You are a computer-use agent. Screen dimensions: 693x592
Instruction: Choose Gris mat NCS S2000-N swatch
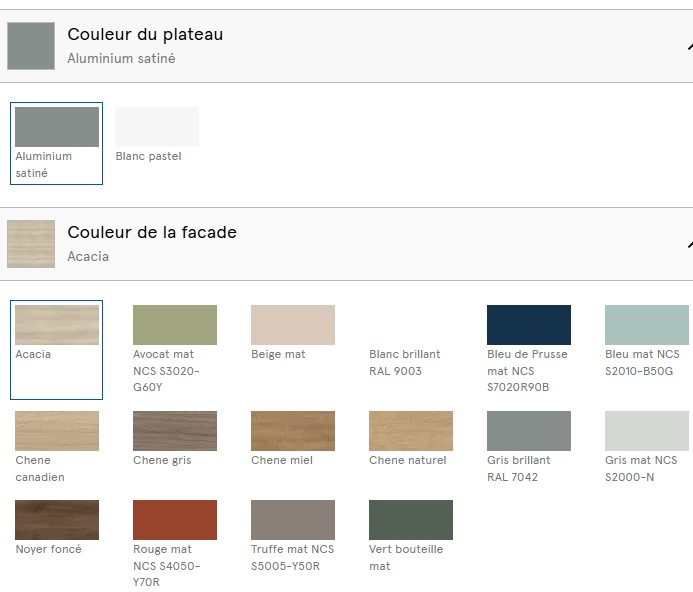[647, 447]
